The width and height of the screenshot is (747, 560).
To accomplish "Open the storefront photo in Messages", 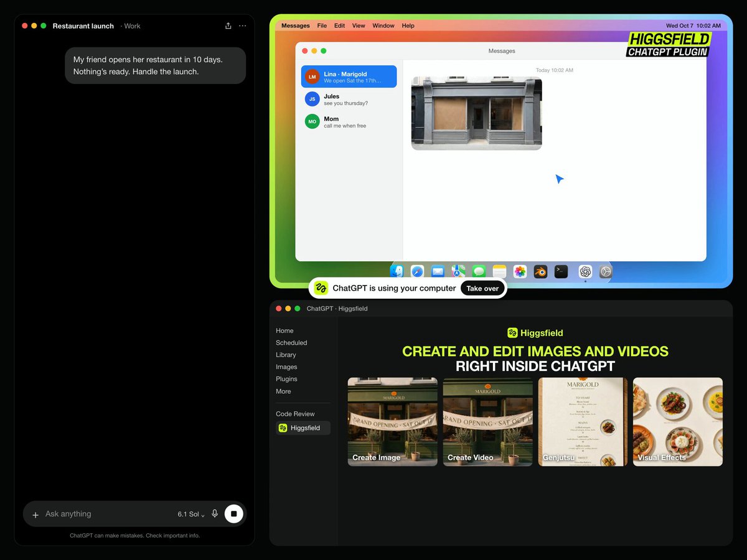I will click(477, 113).
